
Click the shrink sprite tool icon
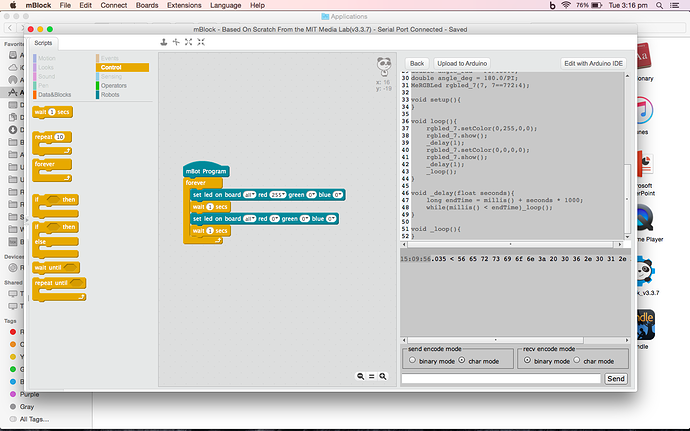201,42
